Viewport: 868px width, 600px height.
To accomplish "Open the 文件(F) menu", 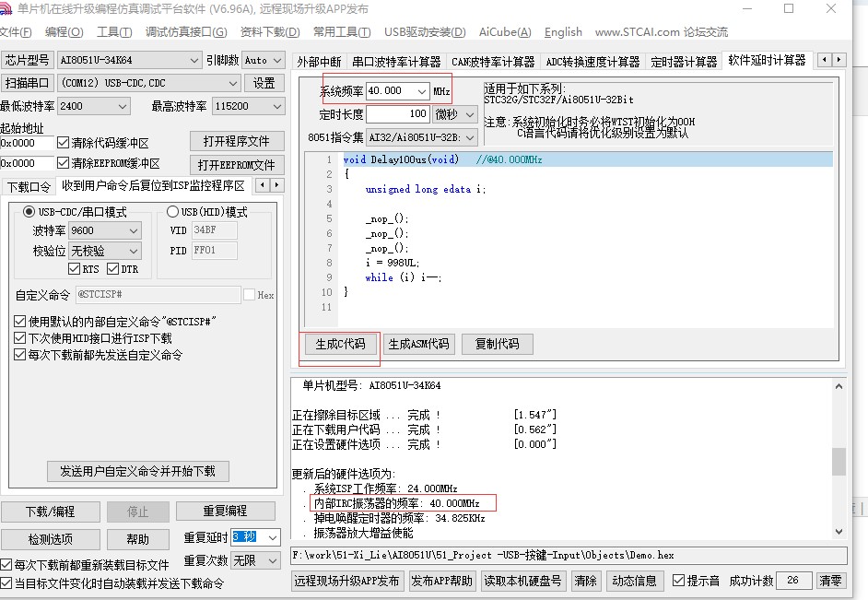I will [x=16, y=32].
